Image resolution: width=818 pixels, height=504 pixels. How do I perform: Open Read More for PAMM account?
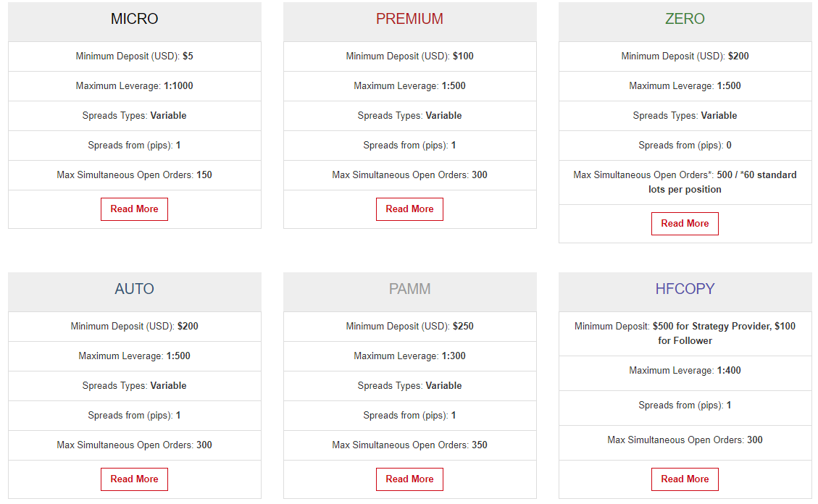click(409, 479)
